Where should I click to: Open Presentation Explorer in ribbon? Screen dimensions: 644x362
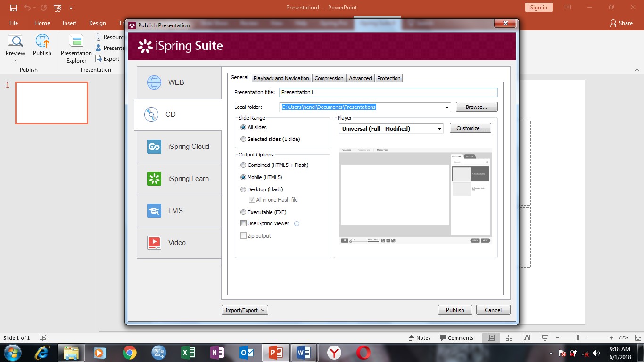(x=76, y=49)
